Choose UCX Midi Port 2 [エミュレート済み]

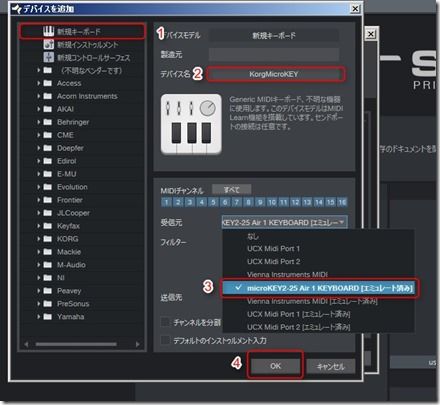pyautogui.click(x=318, y=327)
